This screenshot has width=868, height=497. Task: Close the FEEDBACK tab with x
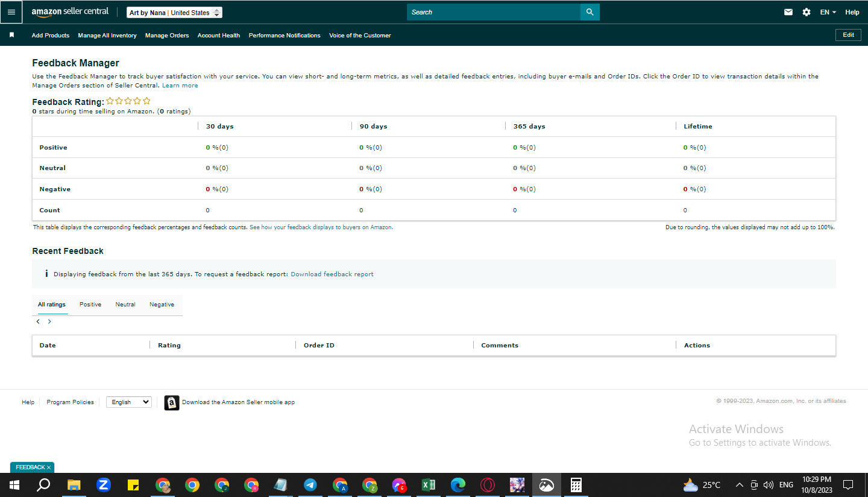pyautogui.click(x=49, y=467)
